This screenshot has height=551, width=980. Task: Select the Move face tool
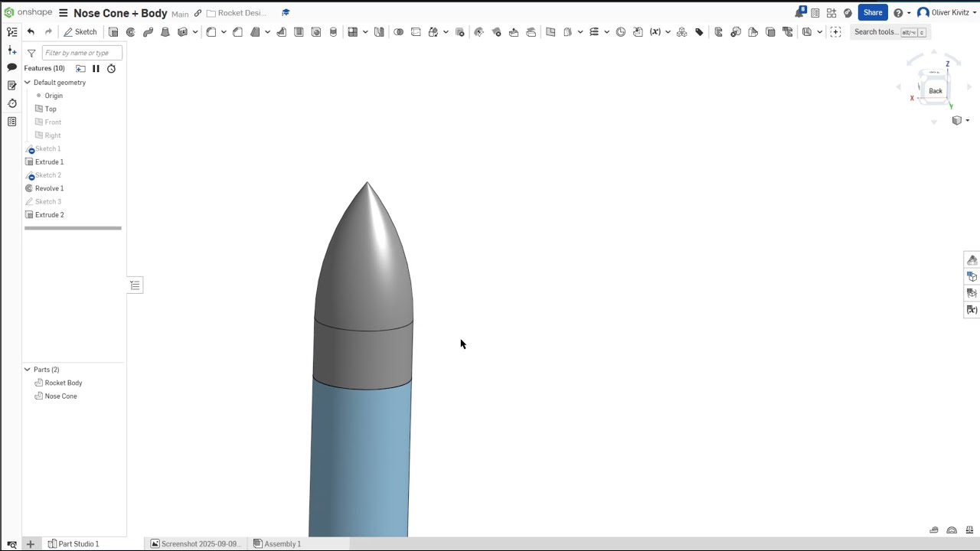pos(514,32)
